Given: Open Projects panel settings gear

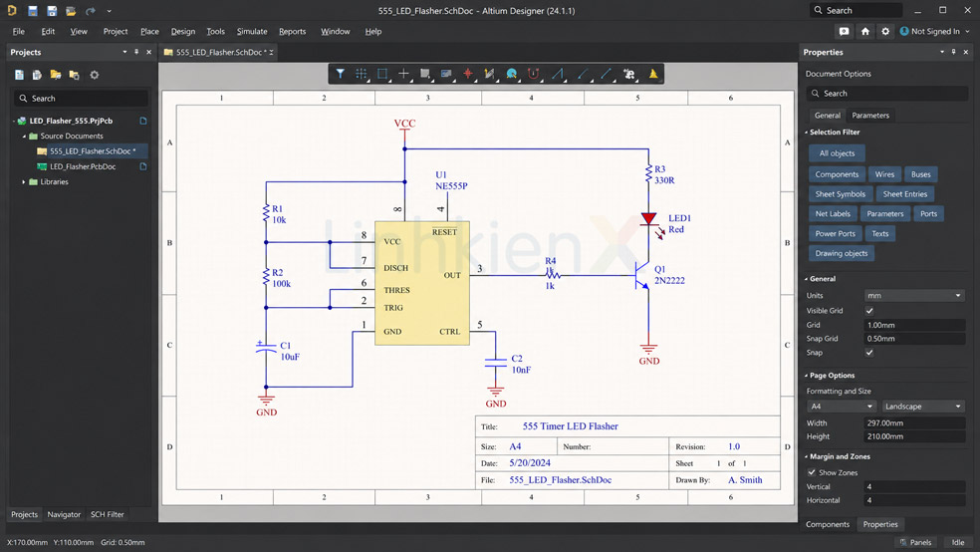Looking at the screenshot, I should click(x=95, y=75).
